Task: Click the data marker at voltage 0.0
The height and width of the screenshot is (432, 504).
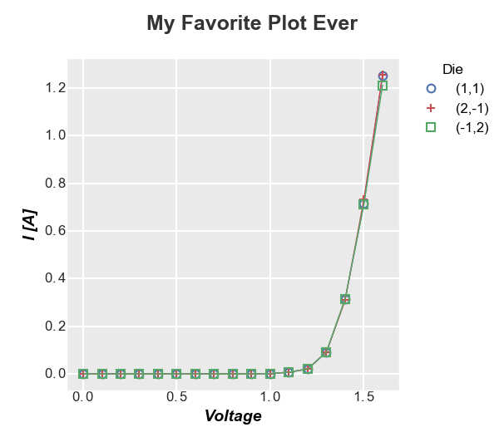Action: (x=83, y=374)
